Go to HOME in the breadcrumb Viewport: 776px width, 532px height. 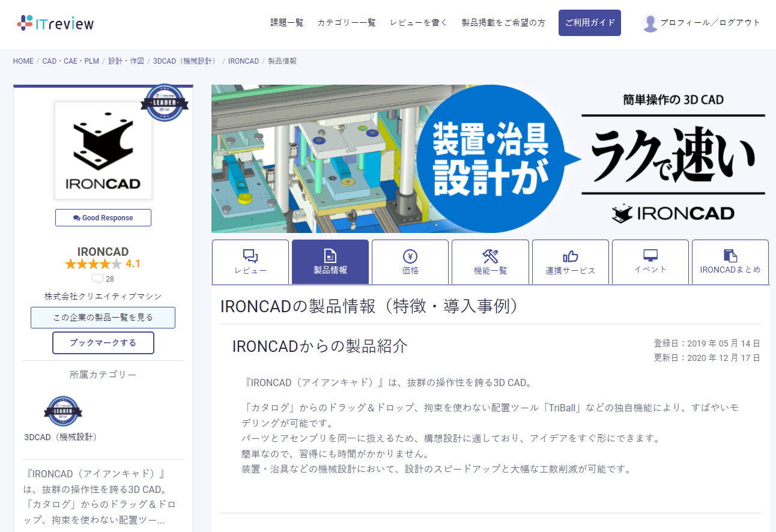click(23, 61)
